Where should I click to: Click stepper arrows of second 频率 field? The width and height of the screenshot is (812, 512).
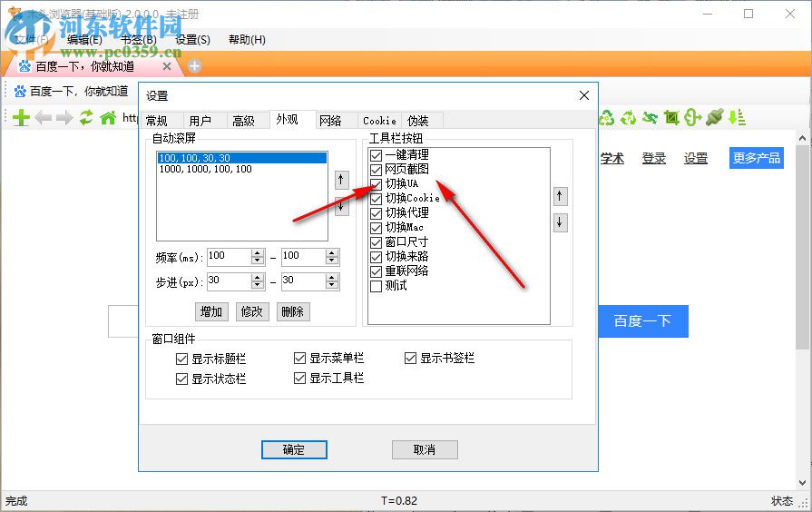(332, 257)
